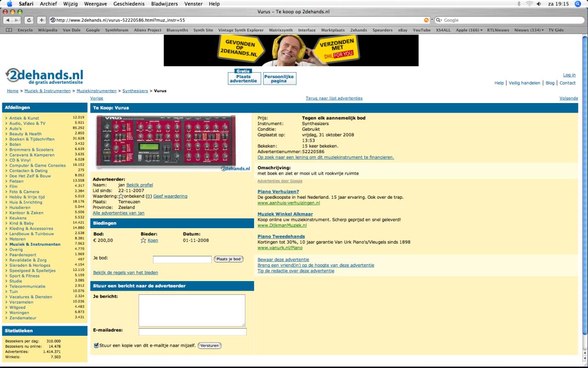
Task: Click the Synthesizers breadcrumb link
Action: 135,91
